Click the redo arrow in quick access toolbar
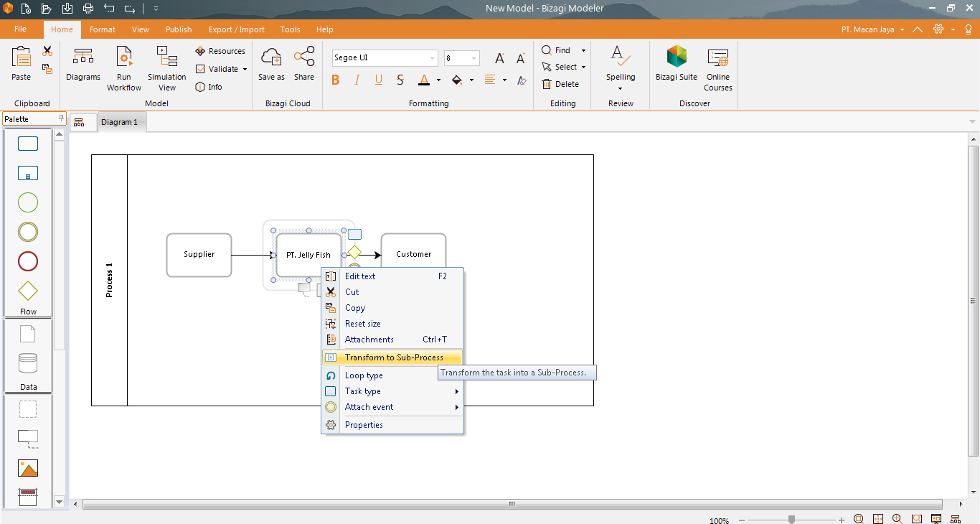This screenshot has width=980, height=524. (x=130, y=9)
